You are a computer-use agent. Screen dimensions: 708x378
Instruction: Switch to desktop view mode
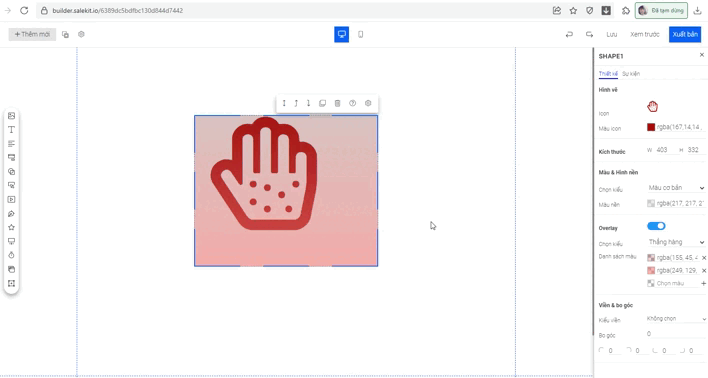pyautogui.click(x=341, y=34)
